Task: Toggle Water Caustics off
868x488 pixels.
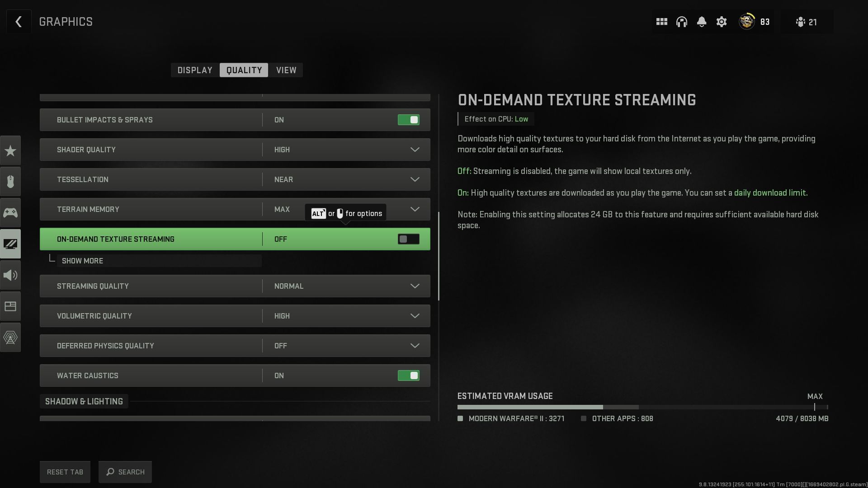Action: tap(408, 375)
